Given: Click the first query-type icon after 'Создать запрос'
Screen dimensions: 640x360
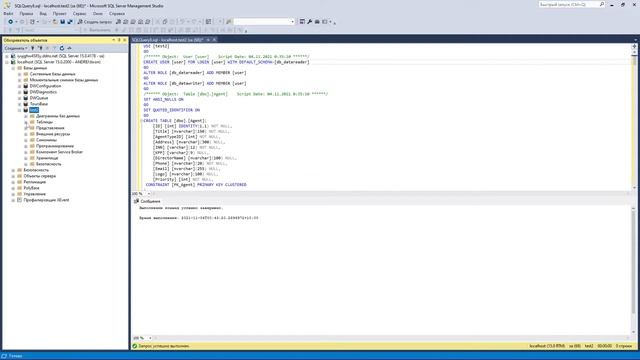Looking at the screenshot, I should [x=118, y=22].
